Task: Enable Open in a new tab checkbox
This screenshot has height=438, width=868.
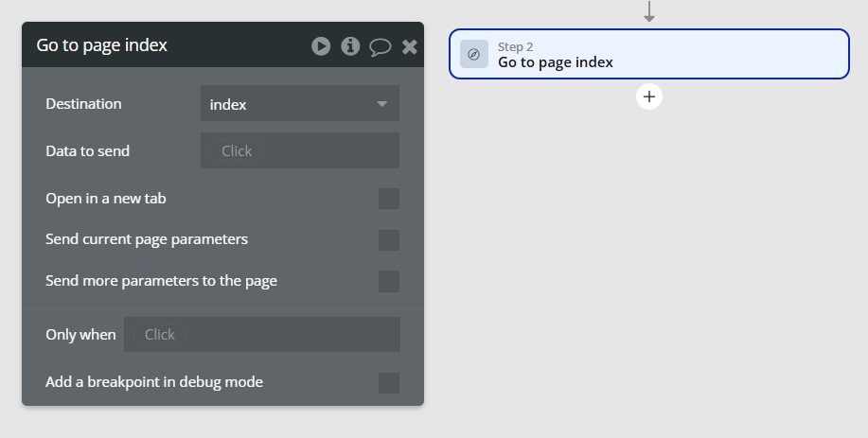Action: pyautogui.click(x=389, y=199)
